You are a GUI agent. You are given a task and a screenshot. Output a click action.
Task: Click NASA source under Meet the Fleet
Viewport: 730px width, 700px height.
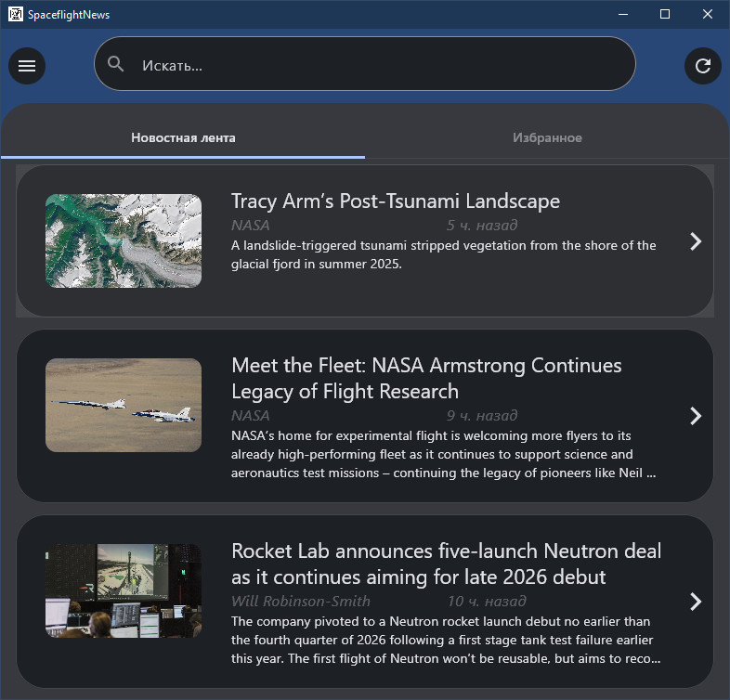251,416
